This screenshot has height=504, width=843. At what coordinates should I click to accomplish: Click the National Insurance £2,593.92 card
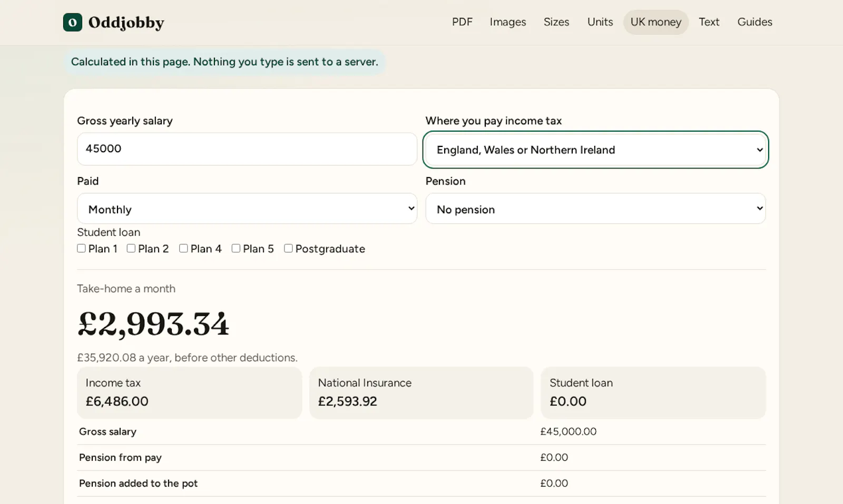pyautogui.click(x=421, y=393)
